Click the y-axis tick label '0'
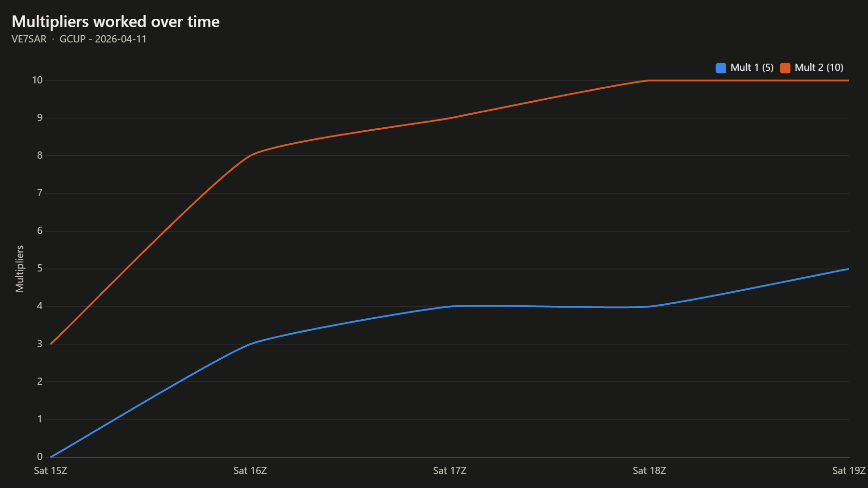The height and width of the screenshot is (488, 868). 40,457
